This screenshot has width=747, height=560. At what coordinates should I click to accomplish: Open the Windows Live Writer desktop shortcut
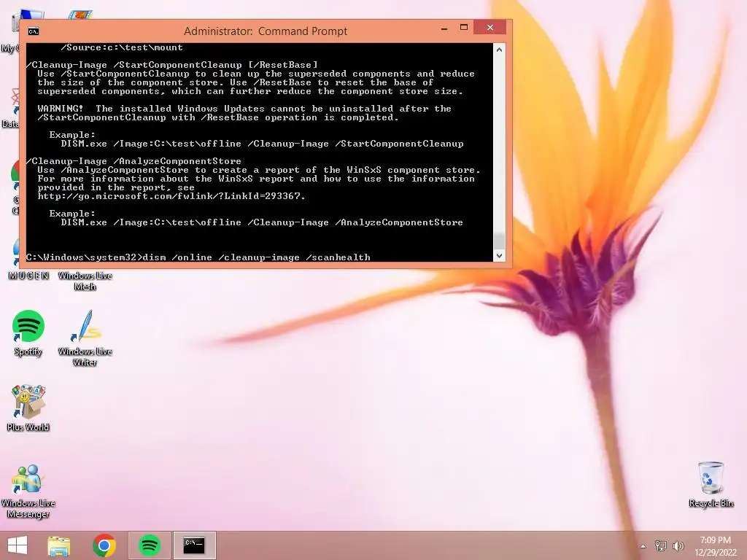(x=85, y=338)
